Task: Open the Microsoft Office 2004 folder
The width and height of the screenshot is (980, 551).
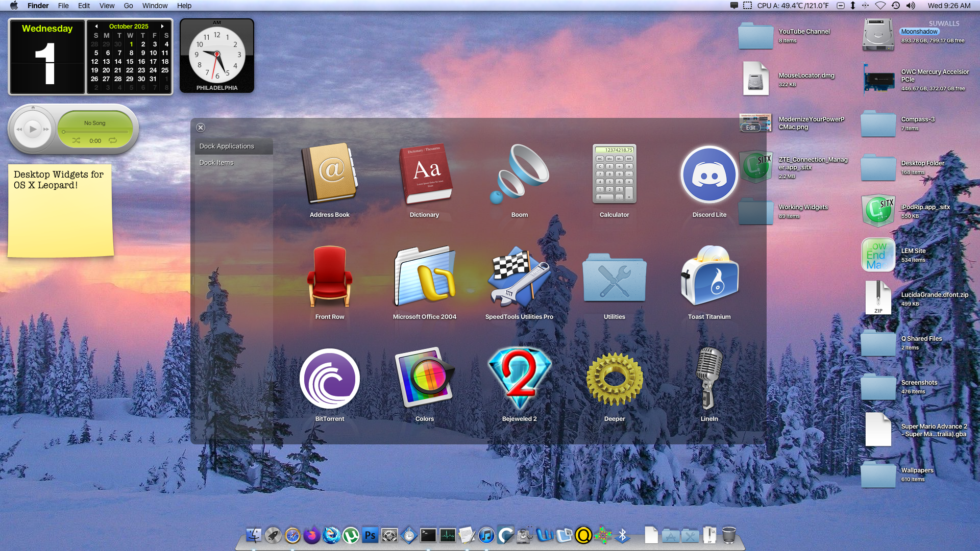Action: point(424,277)
